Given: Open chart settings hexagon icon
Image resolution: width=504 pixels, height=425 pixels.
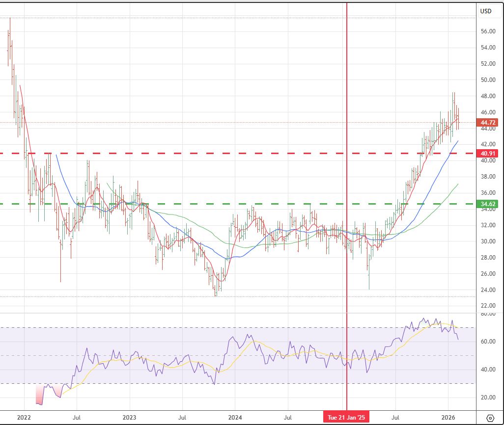Looking at the screenshot, I should coord(490,418).
